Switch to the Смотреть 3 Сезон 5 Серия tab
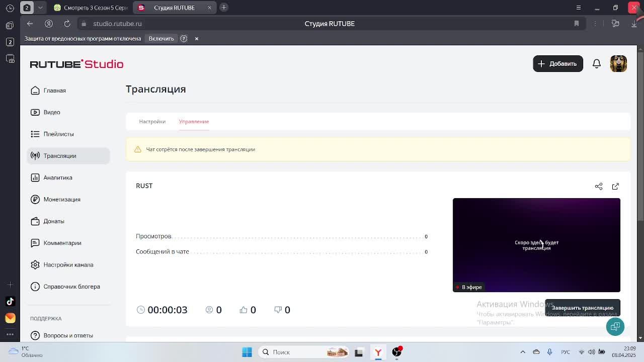The image size is (644, 362). coord(91,8)
